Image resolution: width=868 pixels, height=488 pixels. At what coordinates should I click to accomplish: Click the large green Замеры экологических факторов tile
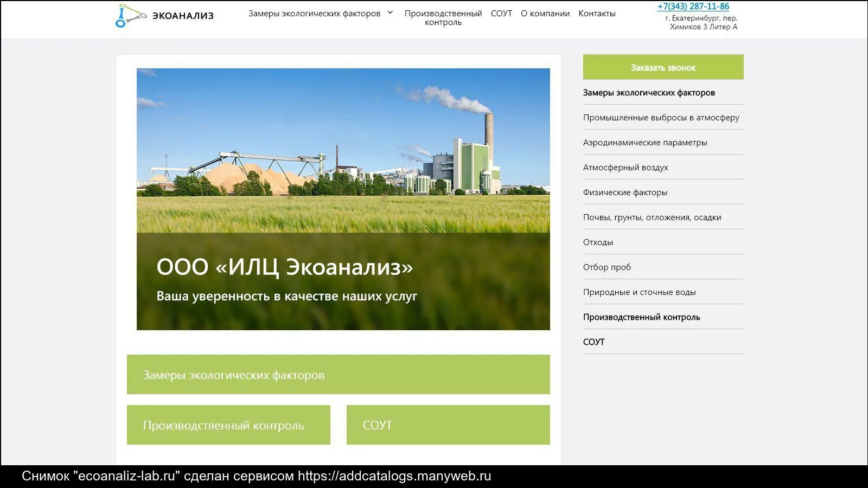tap(339, 374)
